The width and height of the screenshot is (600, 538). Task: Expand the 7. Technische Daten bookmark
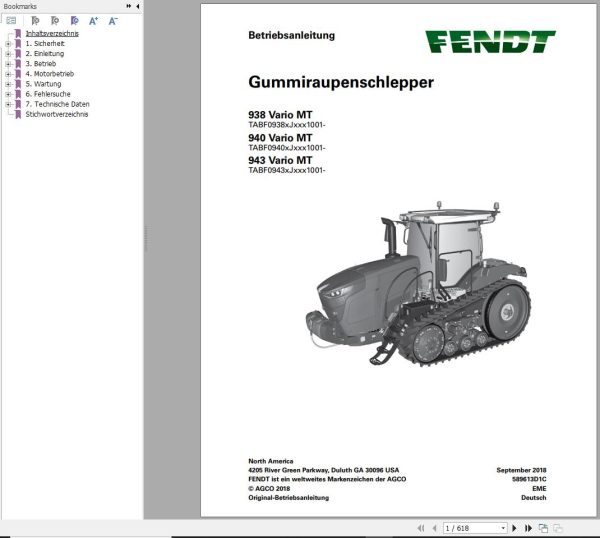(x=8, y=104)
